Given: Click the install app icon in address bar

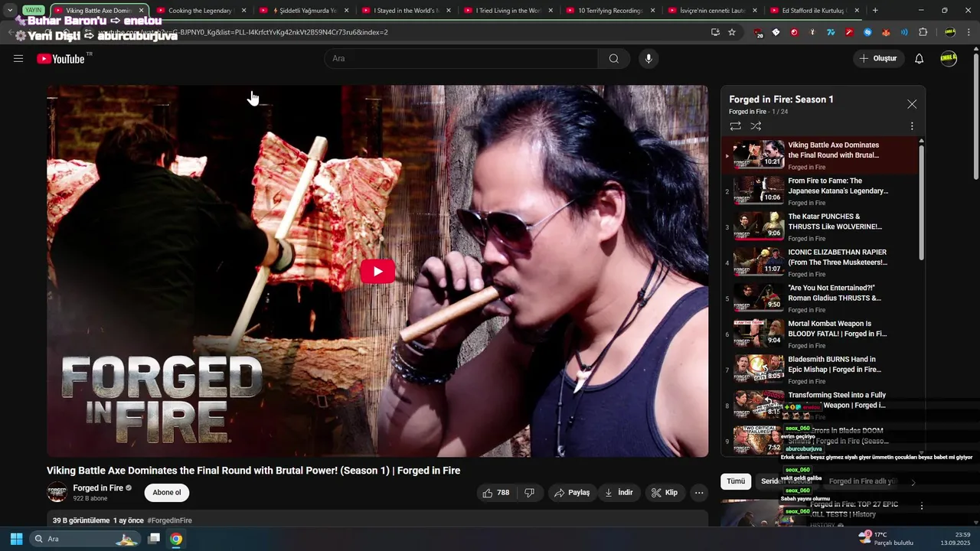Looking at the screenshot, I should click(715, 32).
